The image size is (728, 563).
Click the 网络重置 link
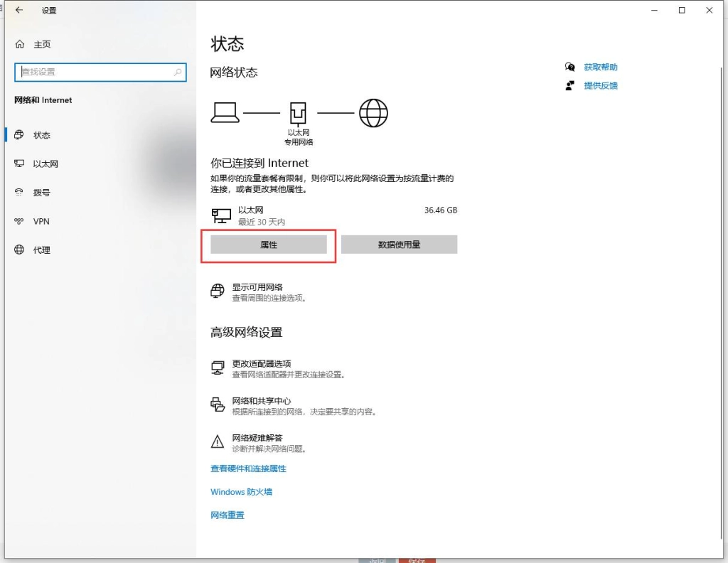(x=227, y=515)
